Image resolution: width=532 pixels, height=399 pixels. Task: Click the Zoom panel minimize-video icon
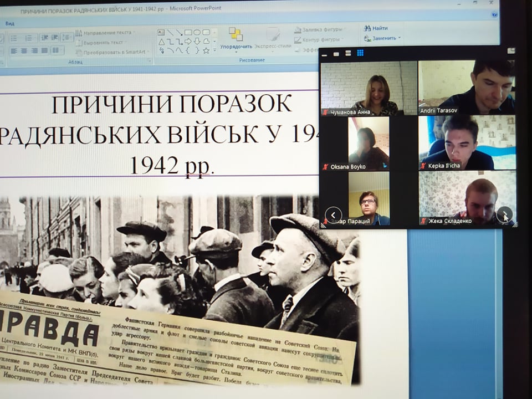(325, 53)
